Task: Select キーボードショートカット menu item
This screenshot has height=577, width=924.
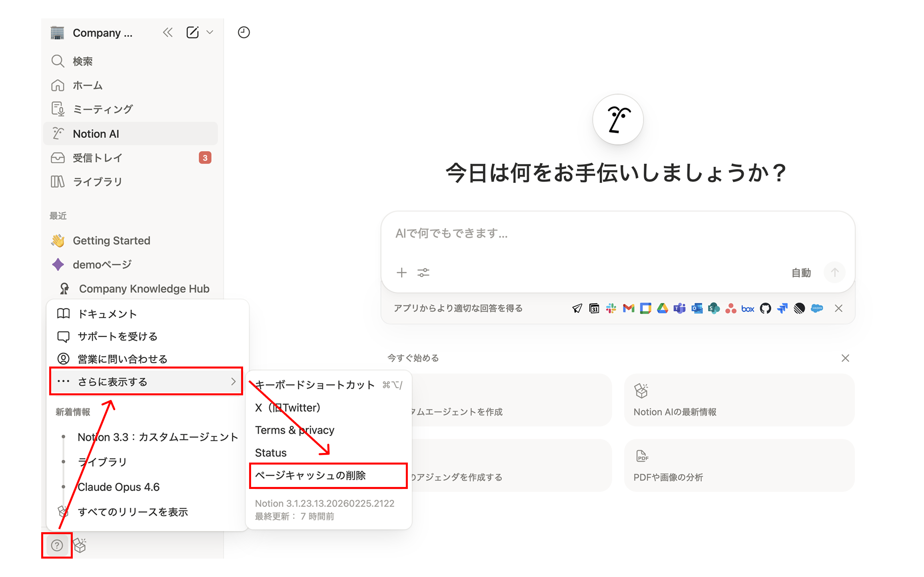Action: [x=315, y=385]
